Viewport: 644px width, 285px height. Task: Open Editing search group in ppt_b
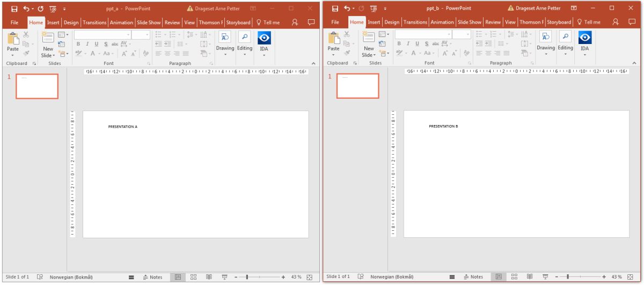tap(565, 43)
